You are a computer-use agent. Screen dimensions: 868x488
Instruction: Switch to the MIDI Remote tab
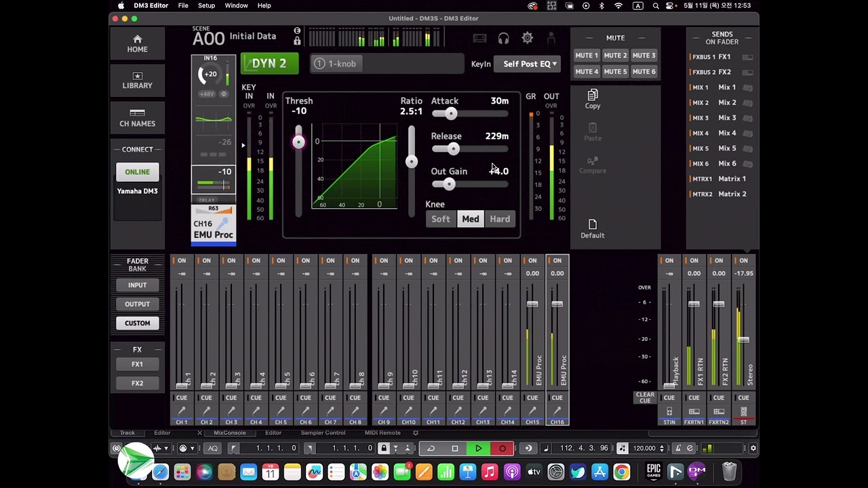[382, 432]
